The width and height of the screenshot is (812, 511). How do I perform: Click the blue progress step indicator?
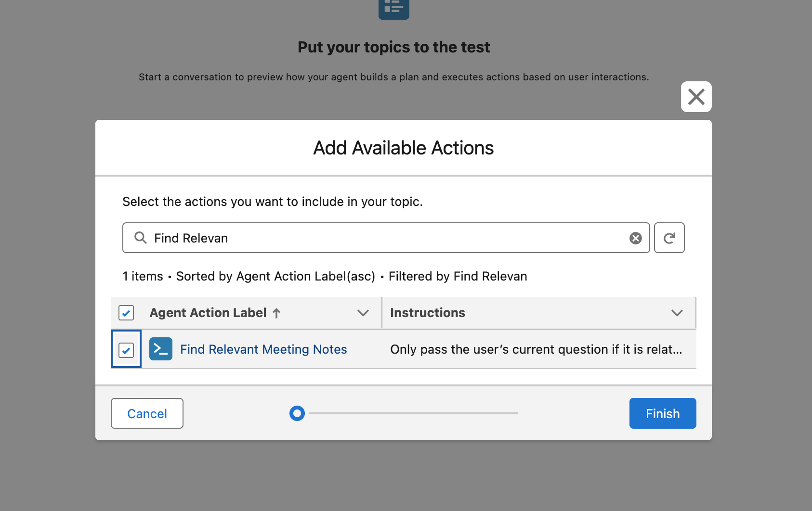297,413
